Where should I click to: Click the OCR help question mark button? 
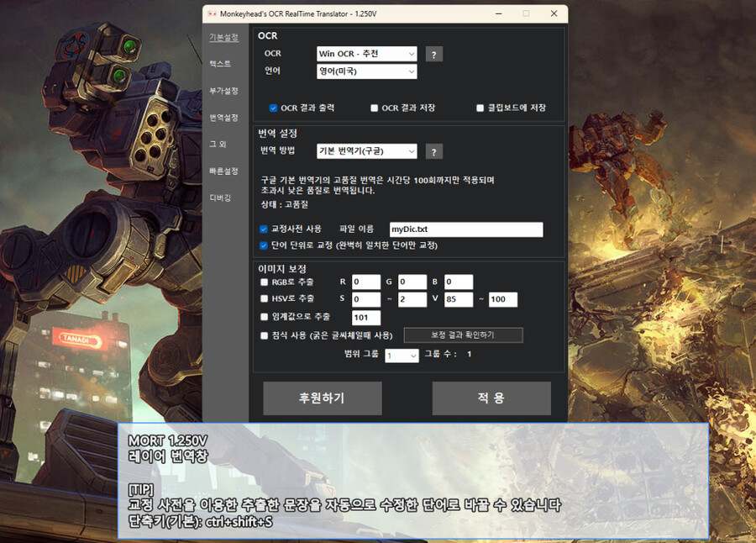click(434, 55)
